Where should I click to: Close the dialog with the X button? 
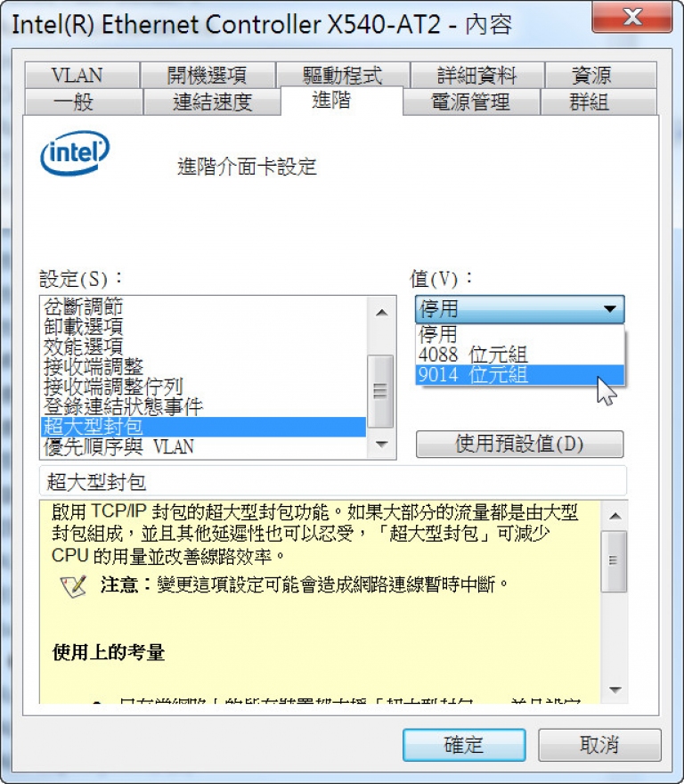(632, 17)
